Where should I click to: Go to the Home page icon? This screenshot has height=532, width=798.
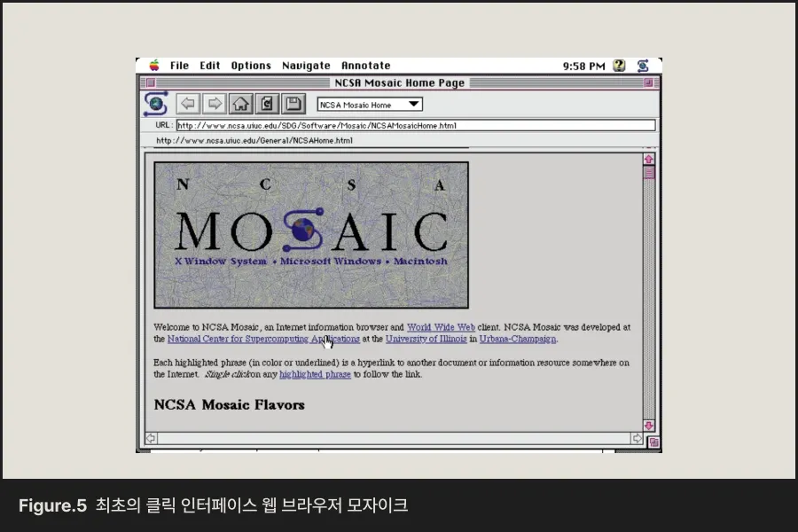pos(240,104)
